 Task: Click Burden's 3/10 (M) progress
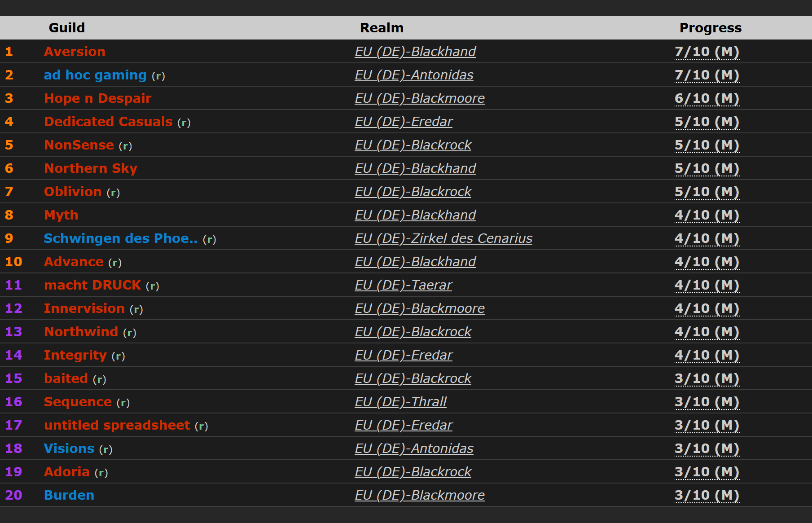[x=707, y=495]
